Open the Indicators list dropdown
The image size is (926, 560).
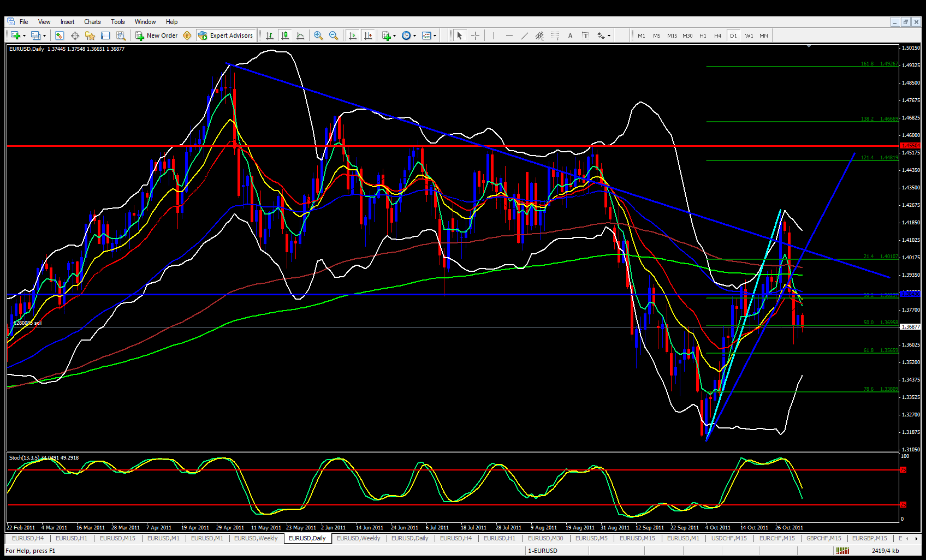point(389,35)
